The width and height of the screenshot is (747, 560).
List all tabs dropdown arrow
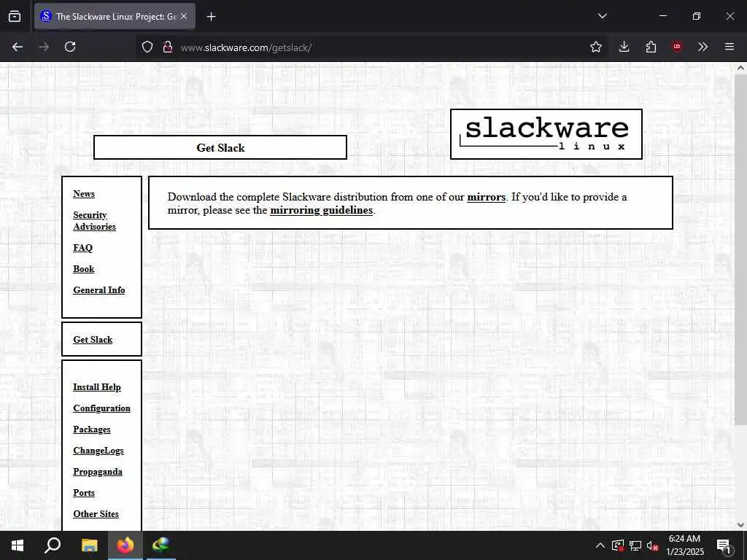602,16
